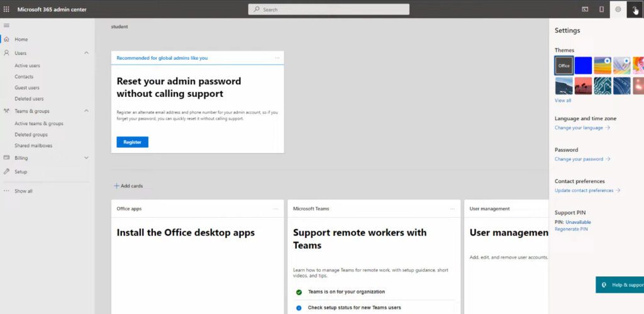Screen dimensions: 644x314
Task: Click the PIN Unavailable link
Action: [x=579, y=222]
